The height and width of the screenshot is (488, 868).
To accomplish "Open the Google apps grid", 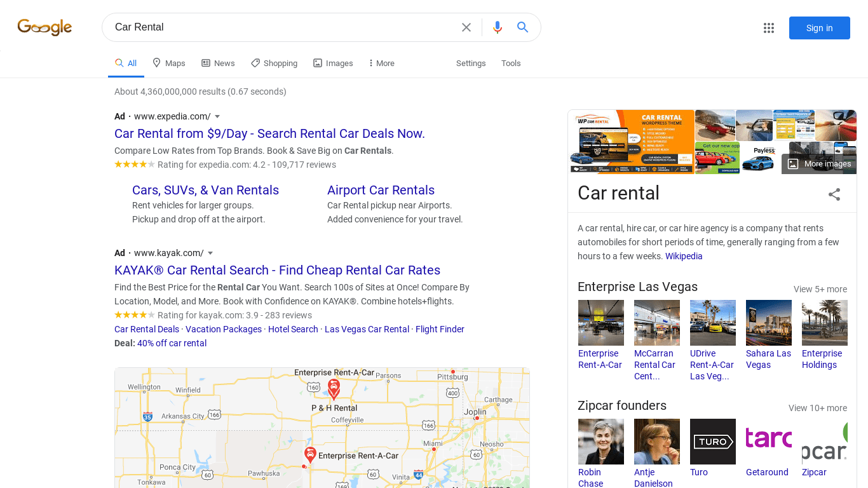I will tap(769, 28).
